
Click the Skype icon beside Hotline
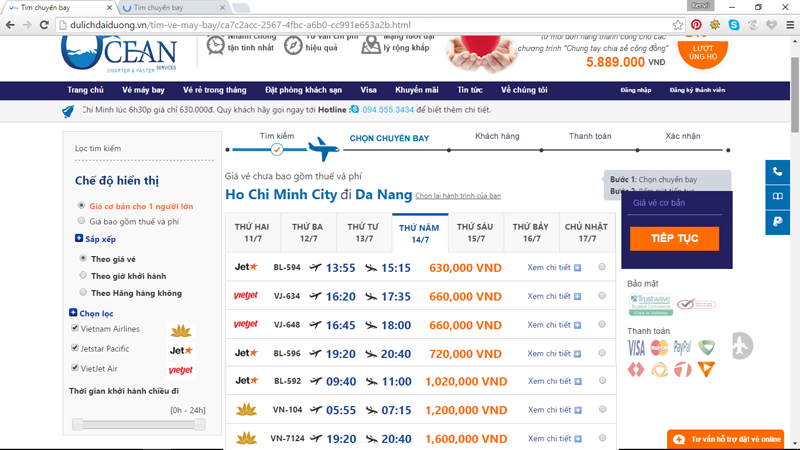(355, 110)
